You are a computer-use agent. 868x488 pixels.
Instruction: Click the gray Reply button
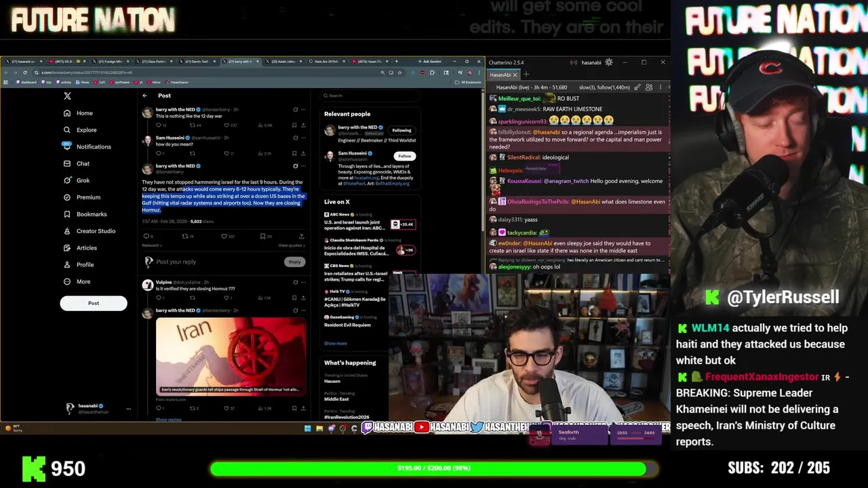point(294,262)
